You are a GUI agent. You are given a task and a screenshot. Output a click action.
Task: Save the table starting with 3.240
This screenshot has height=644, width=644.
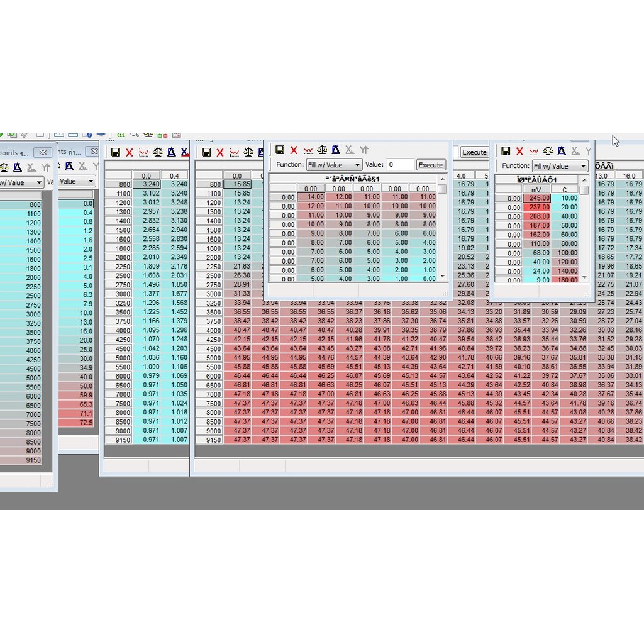coord(116,152)
